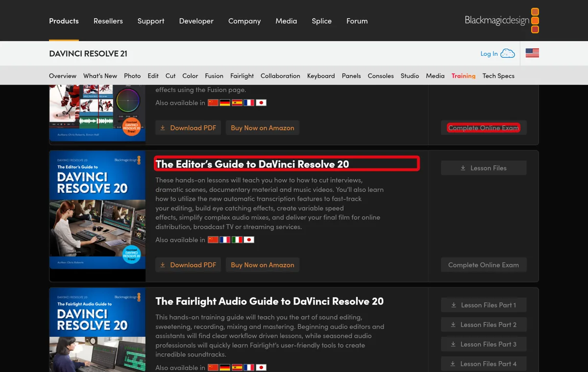This screenshot has height=372, width=588.
Task: Go to the Tech Specs tab
Action: click(x=498, y=76)
